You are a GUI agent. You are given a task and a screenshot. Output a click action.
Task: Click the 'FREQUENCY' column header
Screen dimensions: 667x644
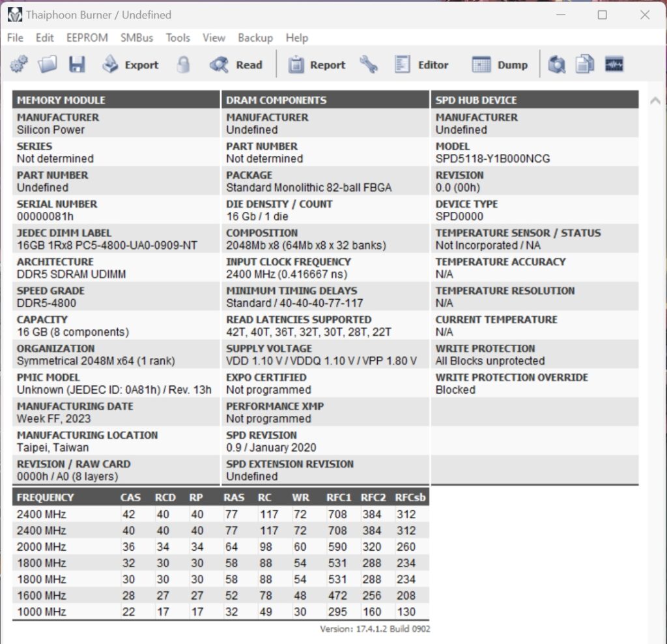45,497
